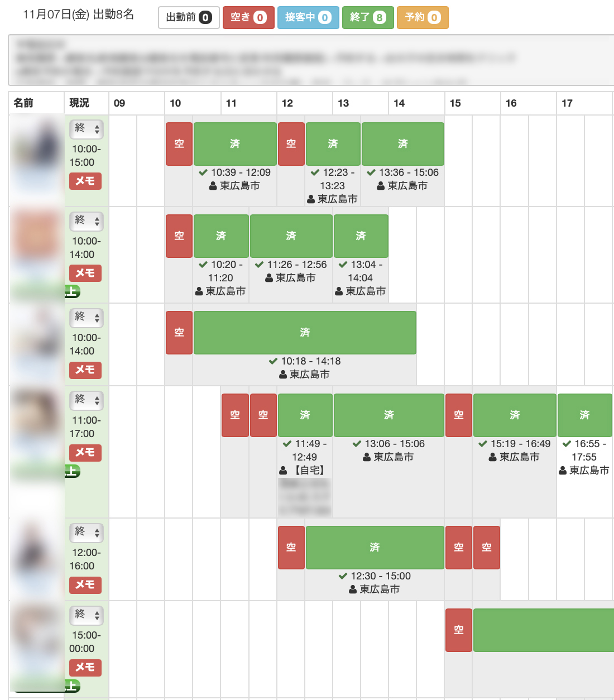Screen dimensions: 614x700
Task: Expand status selector for second staff row
Action: (x=87, y=221)
